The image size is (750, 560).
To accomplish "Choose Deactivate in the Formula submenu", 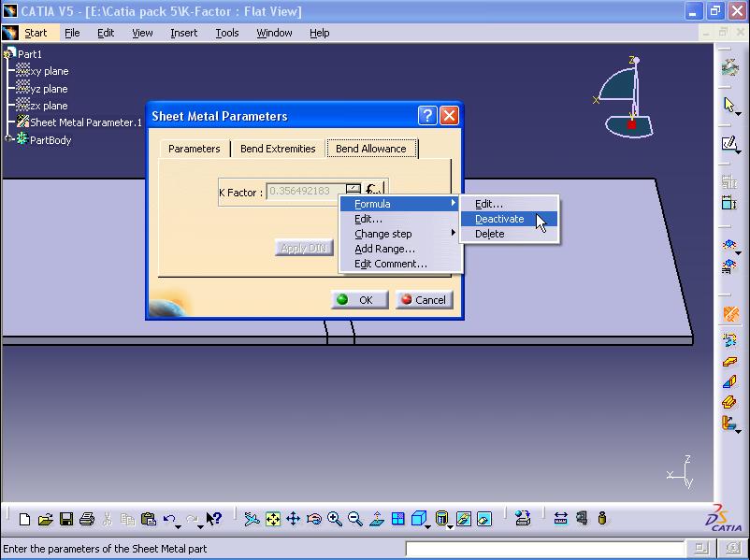I will (x=510, y=219).
